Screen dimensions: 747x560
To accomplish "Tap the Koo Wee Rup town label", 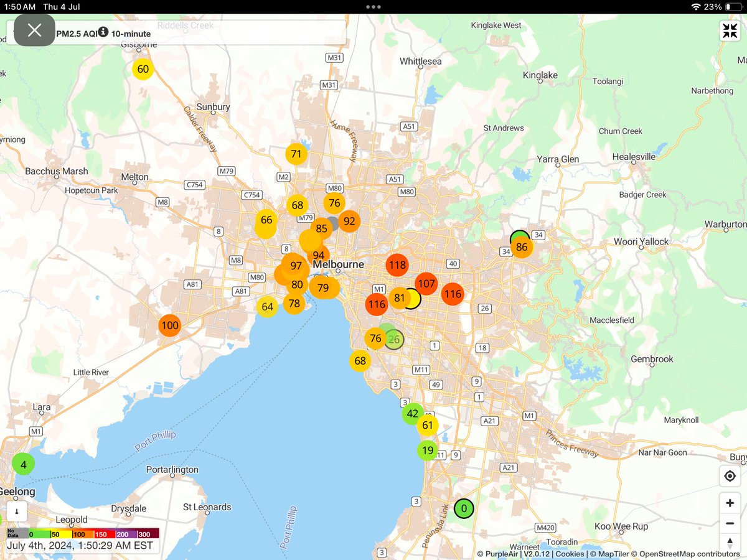I will tap(621, 526).
